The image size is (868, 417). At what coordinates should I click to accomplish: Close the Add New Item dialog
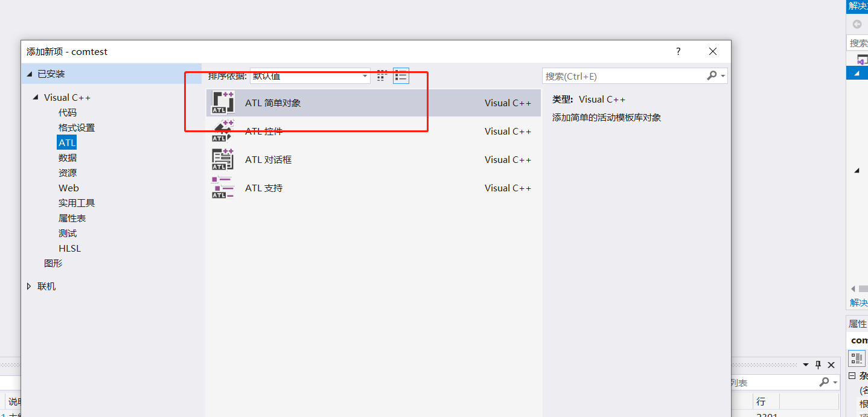(x=713, y=52)
